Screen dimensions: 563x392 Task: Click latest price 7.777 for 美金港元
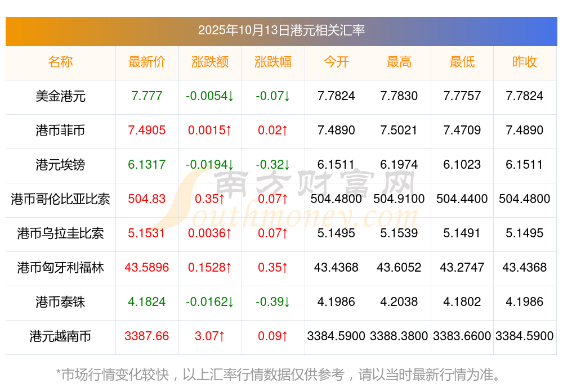(147, 96)
